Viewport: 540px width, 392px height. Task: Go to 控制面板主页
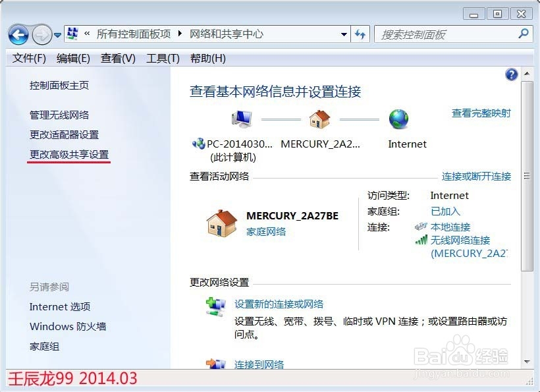(x=59, y=85)
